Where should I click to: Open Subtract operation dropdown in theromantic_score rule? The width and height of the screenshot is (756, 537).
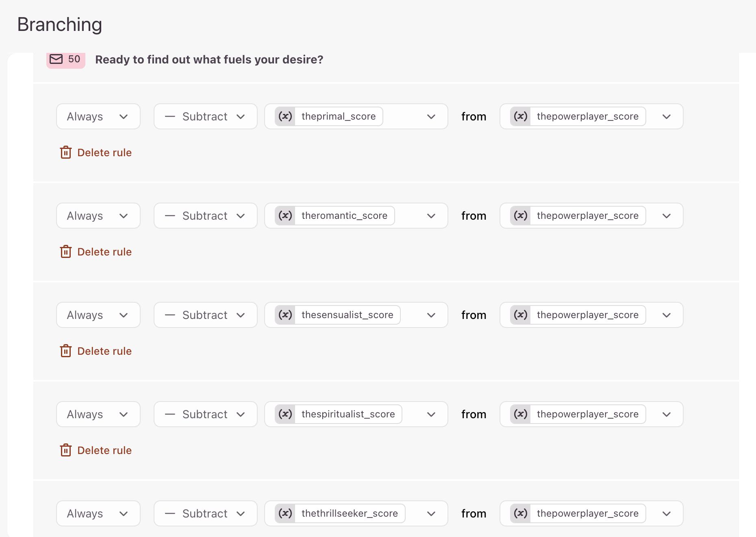[x=206, y=216]
